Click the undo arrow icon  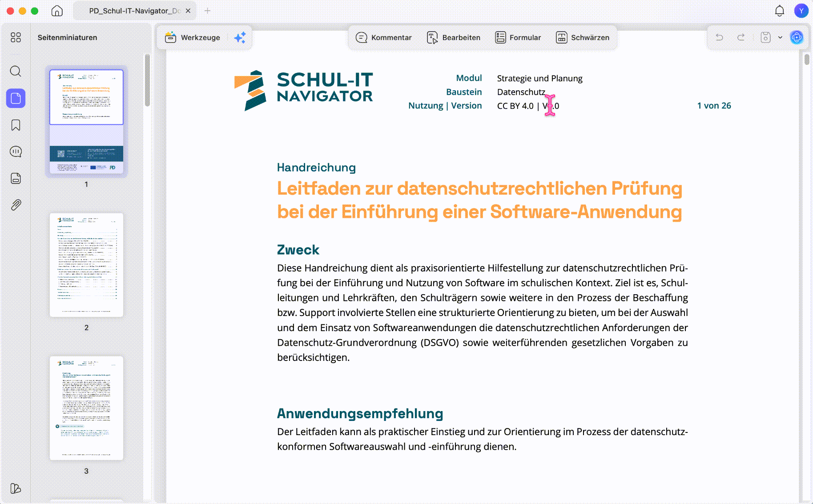[x=719, y=37]
